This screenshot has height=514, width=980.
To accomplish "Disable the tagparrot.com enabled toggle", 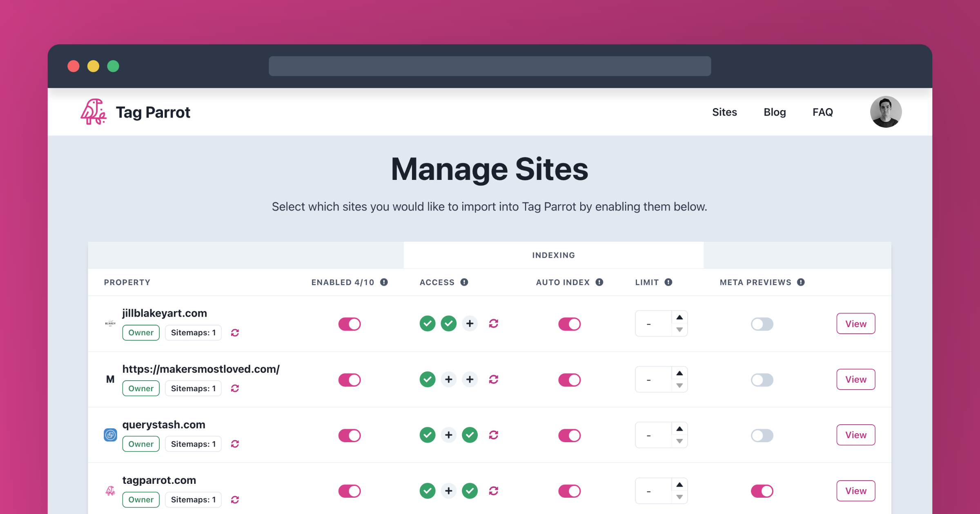I will coord(350,491).
